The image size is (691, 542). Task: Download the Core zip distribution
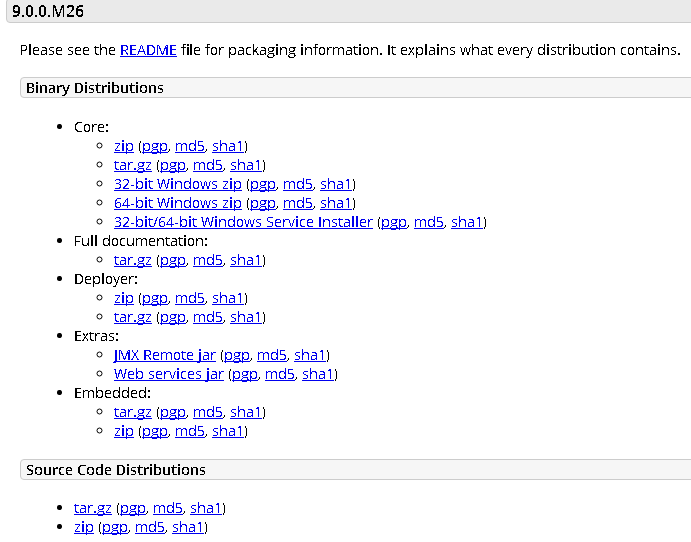[x=124, y=146]
